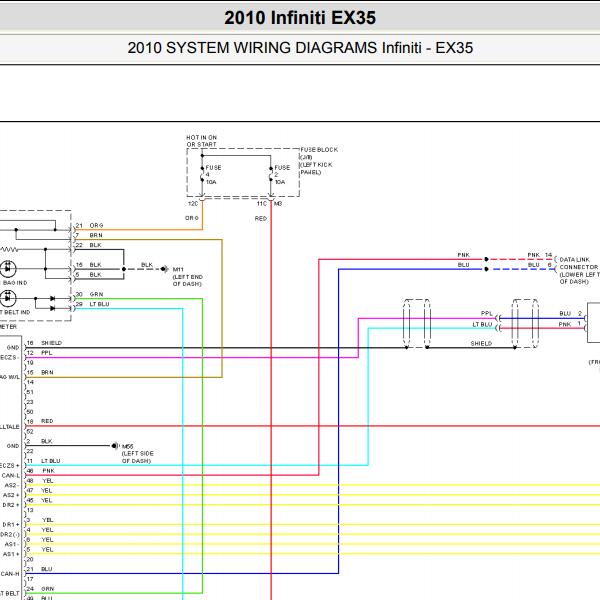Click the '2010 SYSTEM WIRING DIAGRAMS Infiniti - EX35' subtitle
Image resolution: width=600 pixels, height=600 pixels.
point(300,48)
